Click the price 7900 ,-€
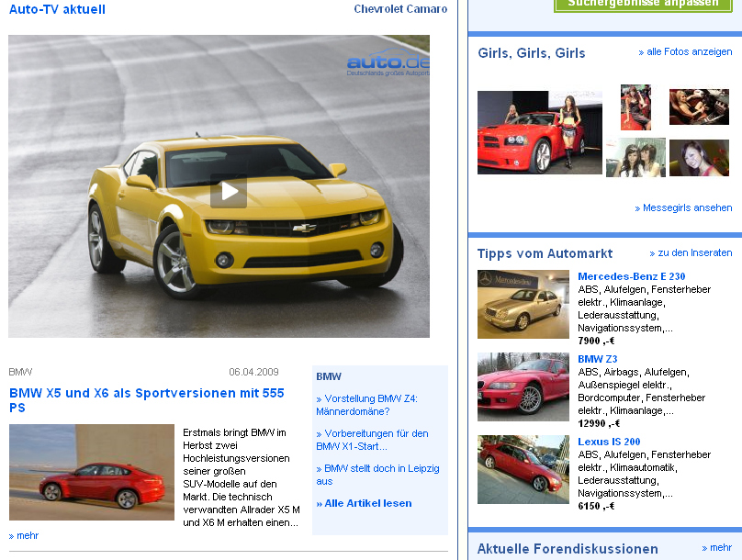 click(596, 341)
